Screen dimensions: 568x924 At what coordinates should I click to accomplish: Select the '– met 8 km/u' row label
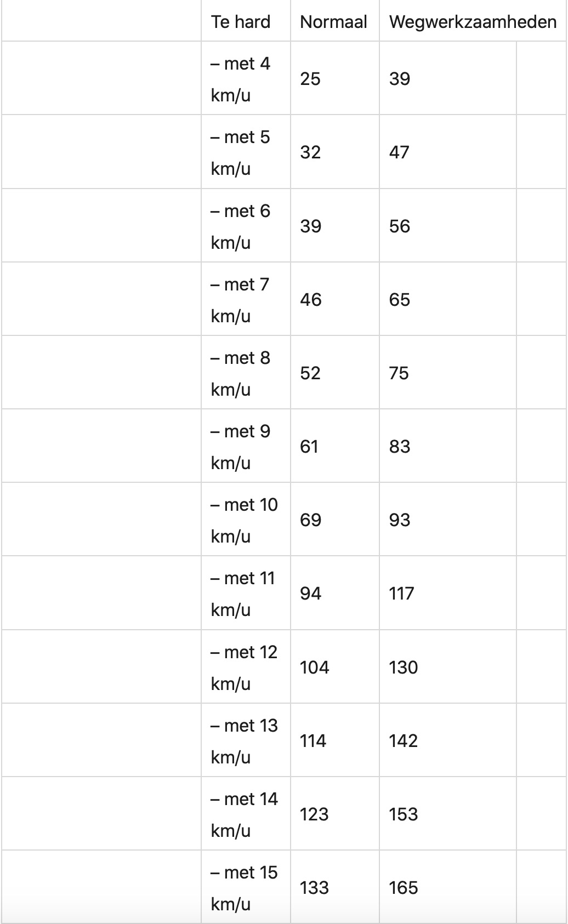tap(241, 373)
